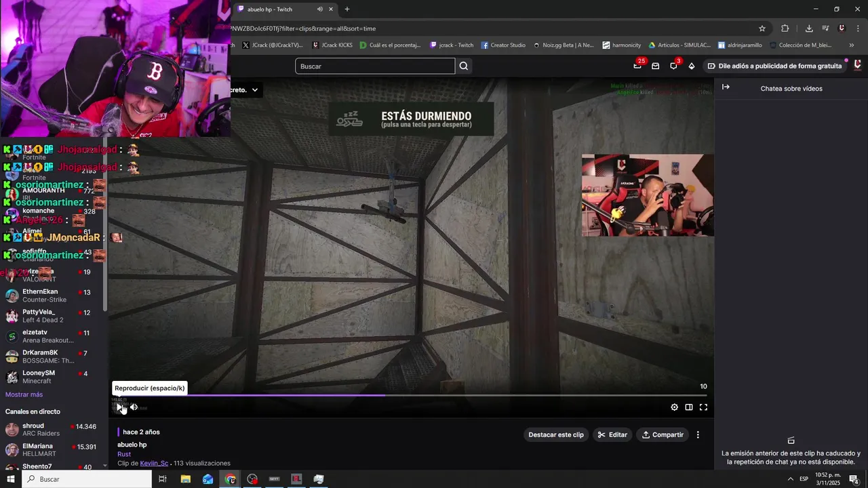
Task: Share the clip with Compartir
Action: point(663,434)
